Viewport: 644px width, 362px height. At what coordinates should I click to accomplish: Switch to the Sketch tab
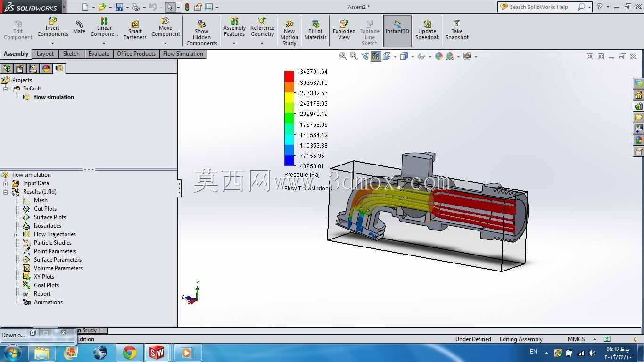[71, 54]
